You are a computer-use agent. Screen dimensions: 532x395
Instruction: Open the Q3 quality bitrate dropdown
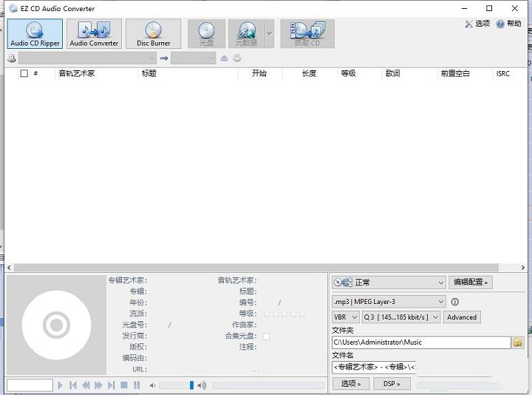(401, 317)
